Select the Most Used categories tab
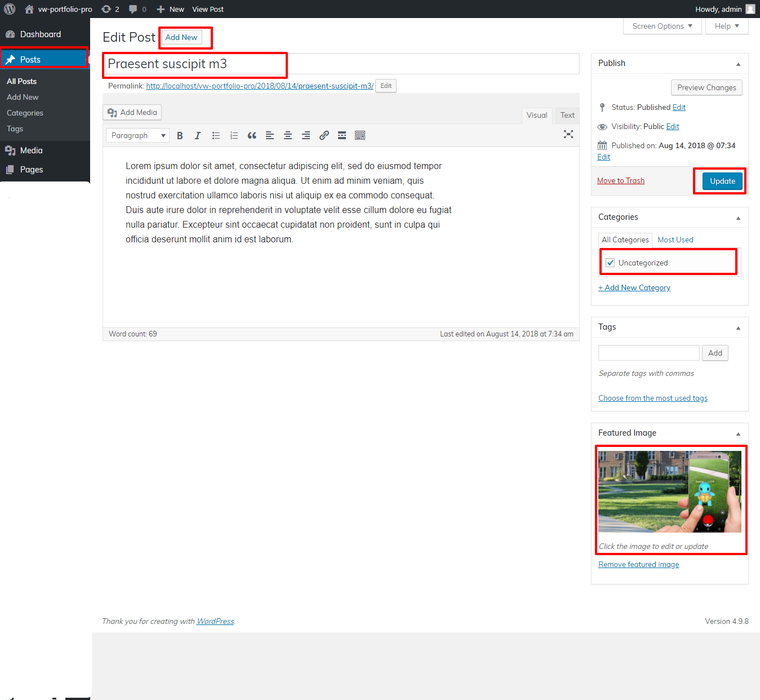This screenshot has height=700, width=760. click(675, 240)
